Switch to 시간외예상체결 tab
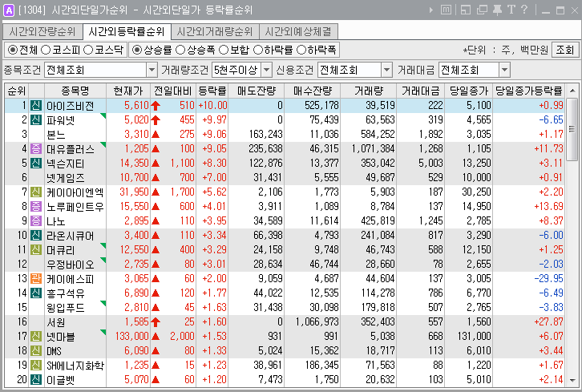This screenshot has height=392, width=582. pyautogui.click(x=298, y=31)
